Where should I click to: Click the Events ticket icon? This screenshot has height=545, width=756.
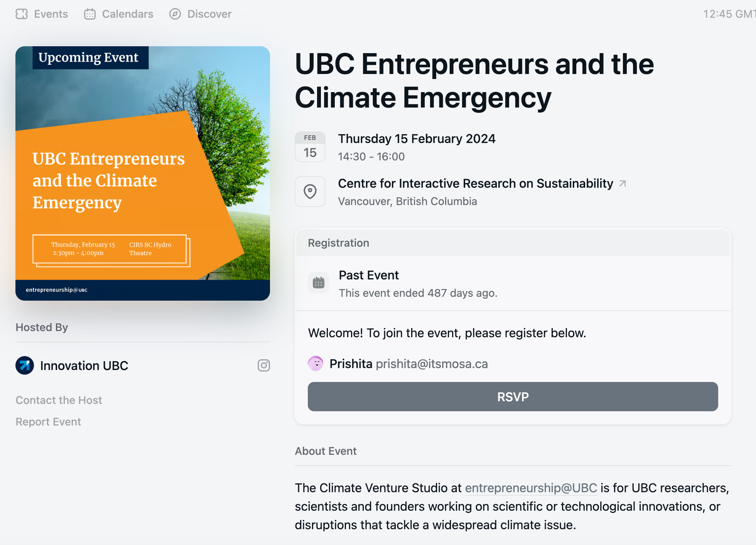click(x=22, y=14)
